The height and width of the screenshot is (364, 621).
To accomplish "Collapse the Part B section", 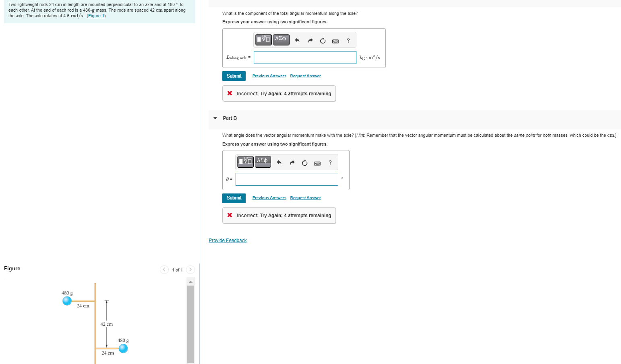I will point(215,118).
